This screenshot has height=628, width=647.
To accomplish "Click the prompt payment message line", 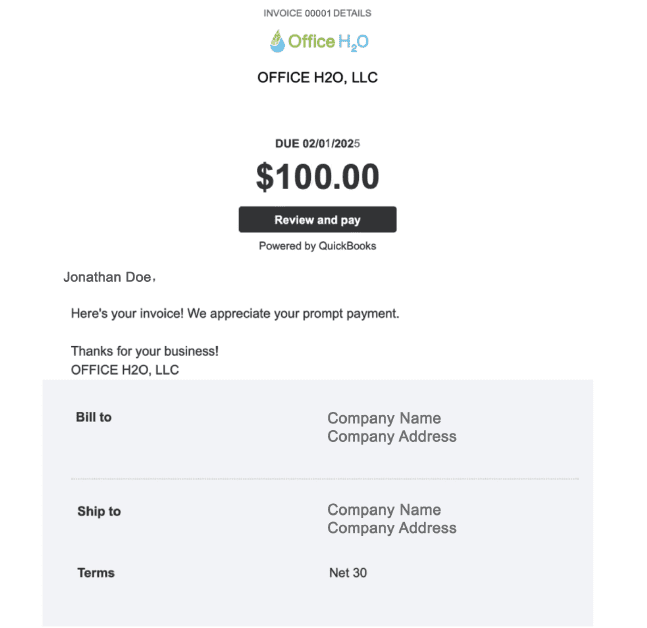I will [x=235, y=314].
